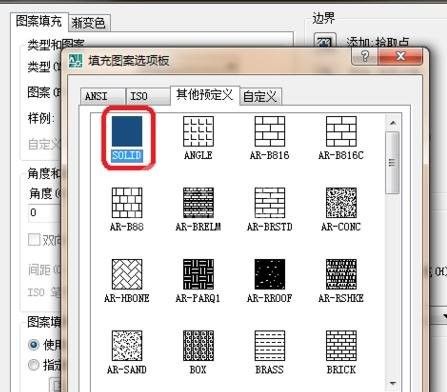Pick the AR-BRSTD pattern
The image size is (447, 392).
pyautogui.click(x=270, y=203)
